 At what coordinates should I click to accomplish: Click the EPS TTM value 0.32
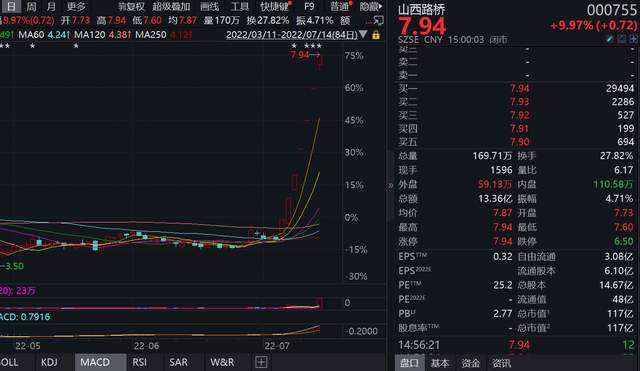coord(502,257)
